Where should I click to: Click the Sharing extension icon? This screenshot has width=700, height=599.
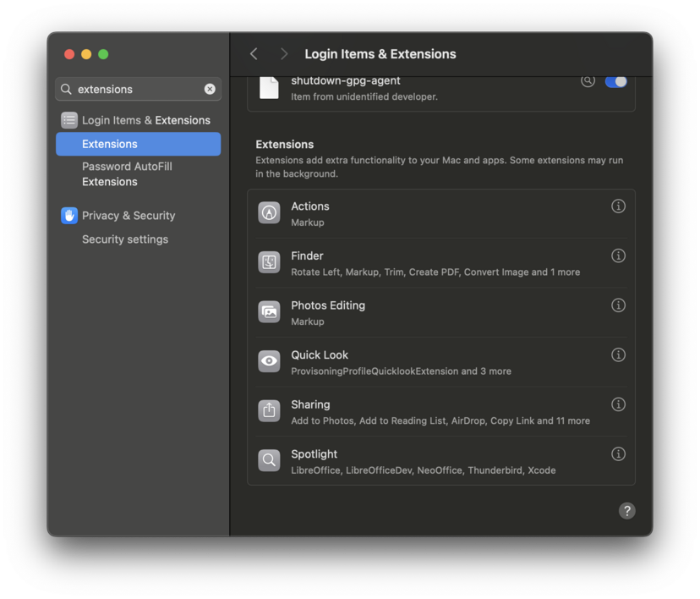pyautogui.click(x=269, y=411)
